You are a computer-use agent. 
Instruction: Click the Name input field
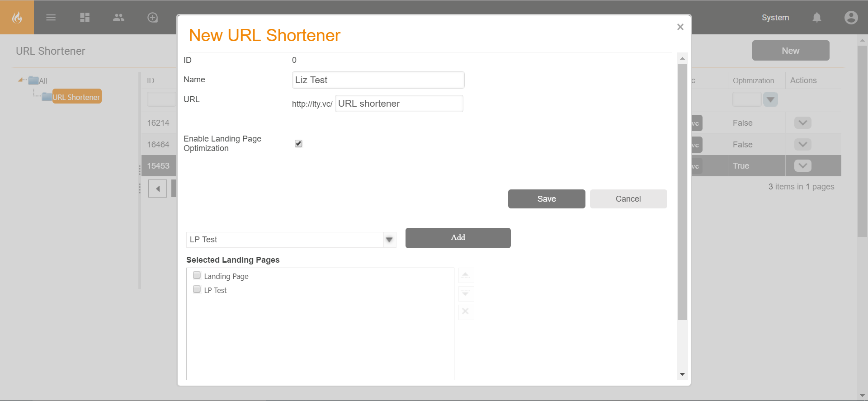click(x=378, y=80)
